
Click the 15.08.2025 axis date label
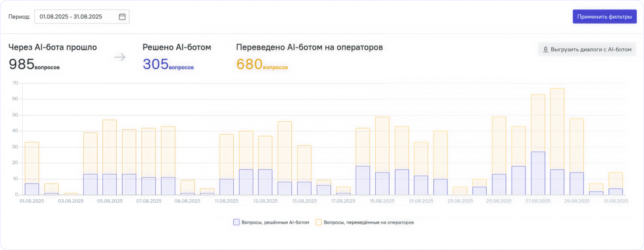pyautogui.click(x=305, y=201)
